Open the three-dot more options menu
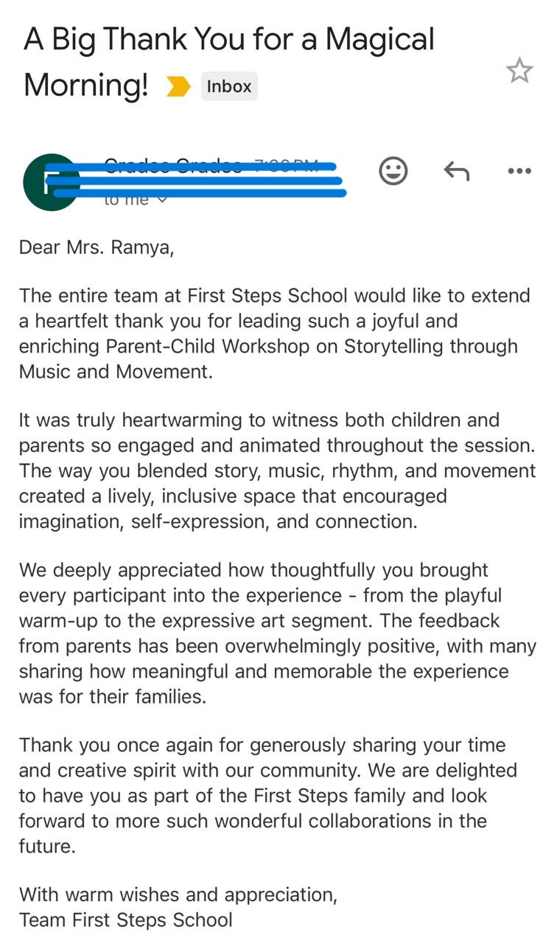The image size is (560, 944). point(519,171)
